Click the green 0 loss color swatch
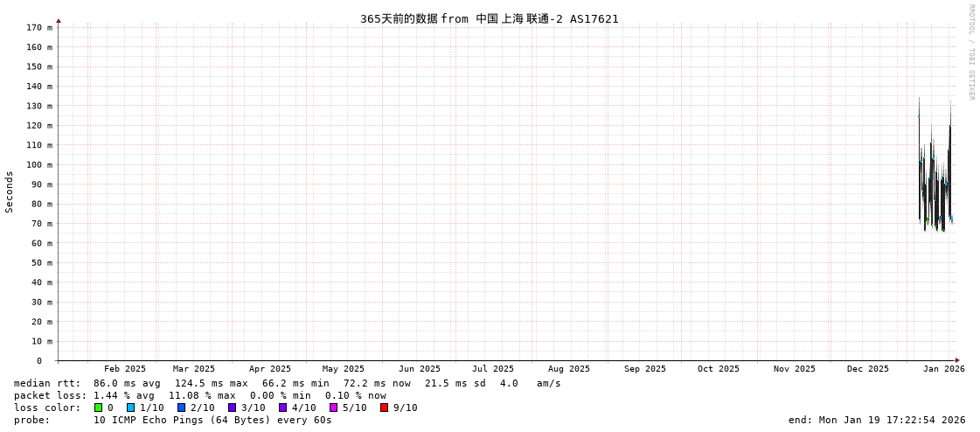Image resolution: width=980 pixels, height=432 pixels. click(x=99, y=408)
